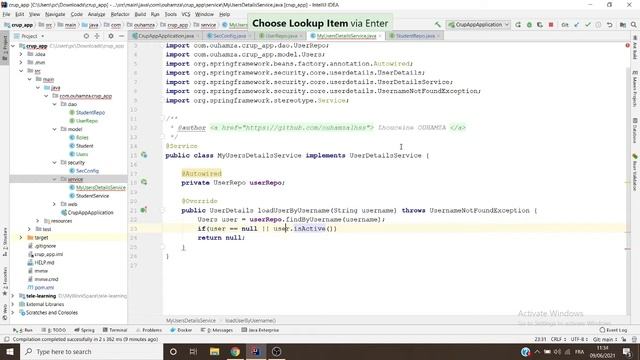This screenshot has height=360, width=640.
Task: Open the Docker tool window
Action: click(x=181, y=330)
